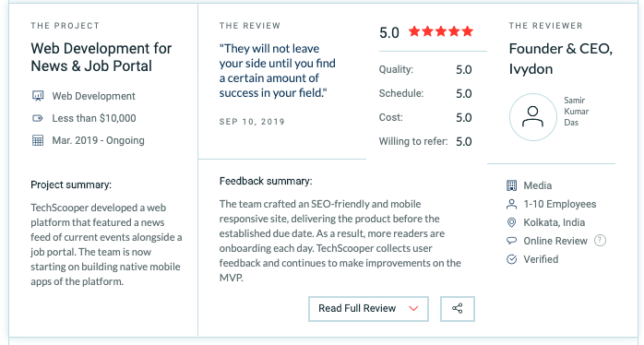Click the 5.0 overall rating score
The image size is (644, 345).
[389, 32]
